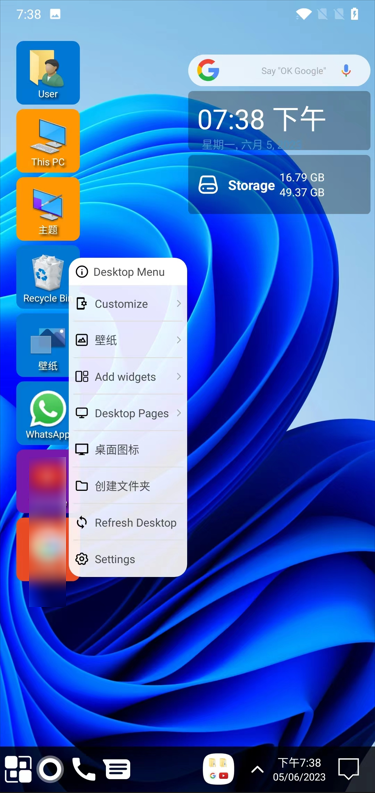Tap the Google search bar field
The image size is (375, 793).
click(x=279, y=70)
